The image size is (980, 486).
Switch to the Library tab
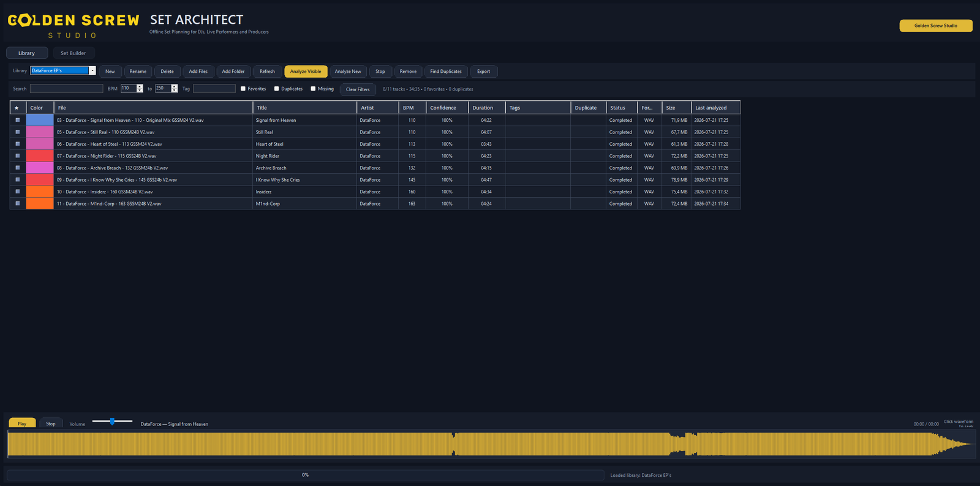coord(26,53)
